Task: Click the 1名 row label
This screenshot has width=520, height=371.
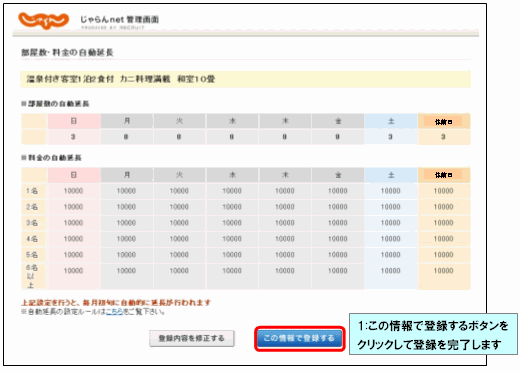Action: pyautogui.click(x=32, y=191)
